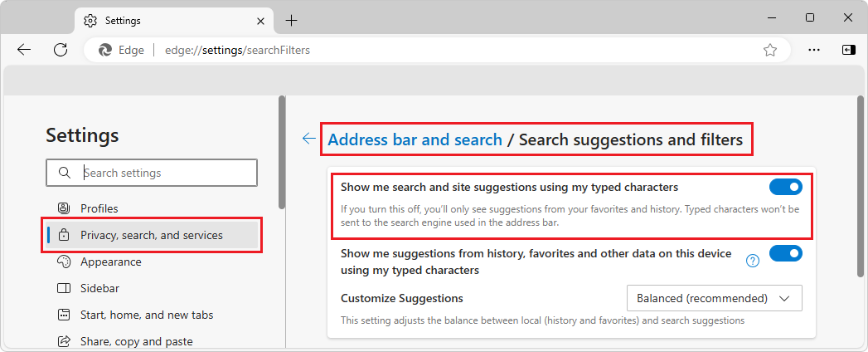Click the Share, copy and paste icon

click(64, 341)
